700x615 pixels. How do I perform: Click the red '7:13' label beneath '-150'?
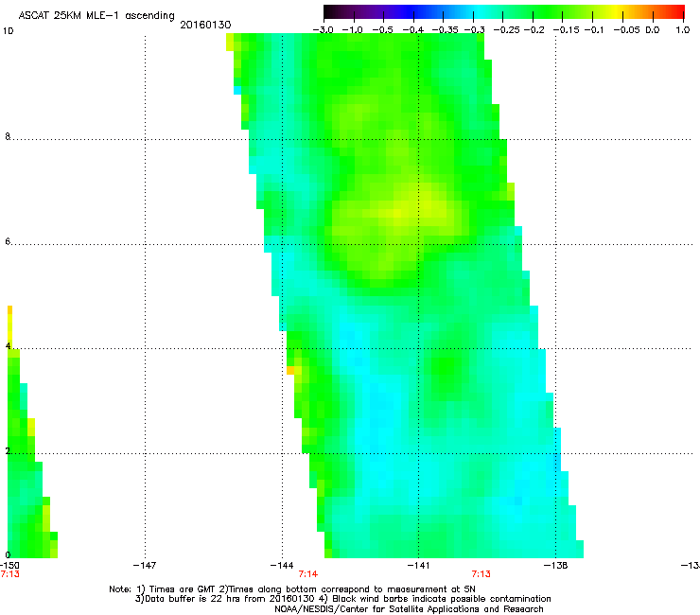9,574
